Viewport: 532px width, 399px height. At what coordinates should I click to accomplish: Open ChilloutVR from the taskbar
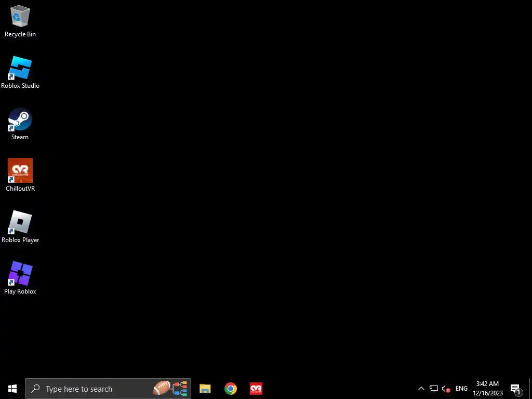coord(256,389)
